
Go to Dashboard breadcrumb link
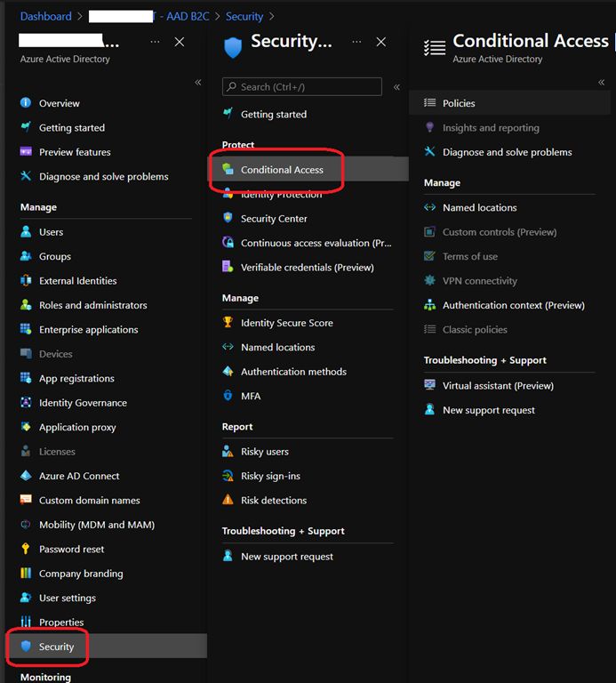pyautogui.click(x=46, y=17)
